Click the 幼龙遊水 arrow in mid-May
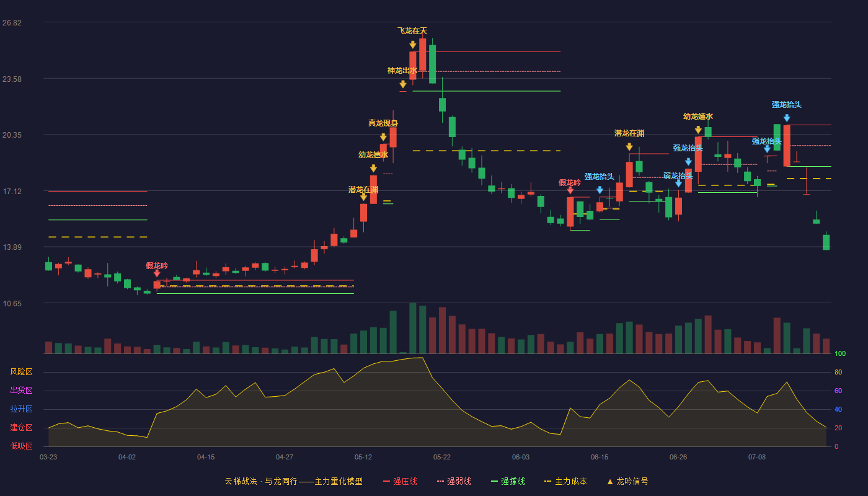This screenshot has width=868, height=496. pos(373,168)
